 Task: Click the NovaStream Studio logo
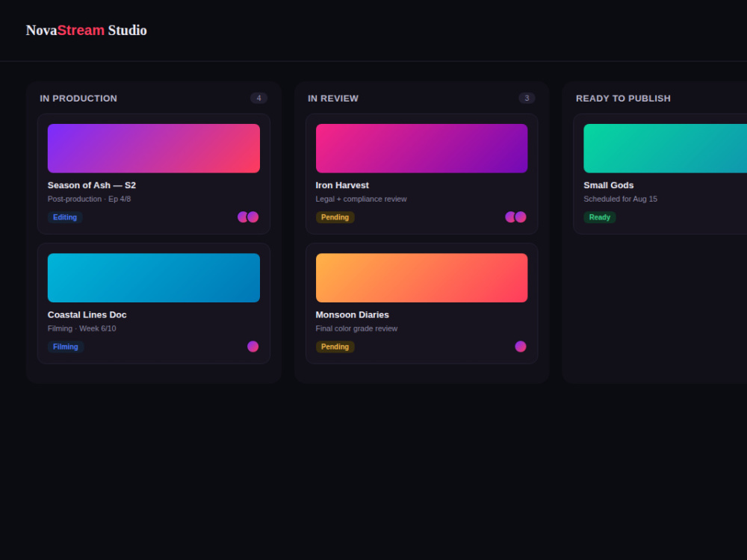[86, 30]
